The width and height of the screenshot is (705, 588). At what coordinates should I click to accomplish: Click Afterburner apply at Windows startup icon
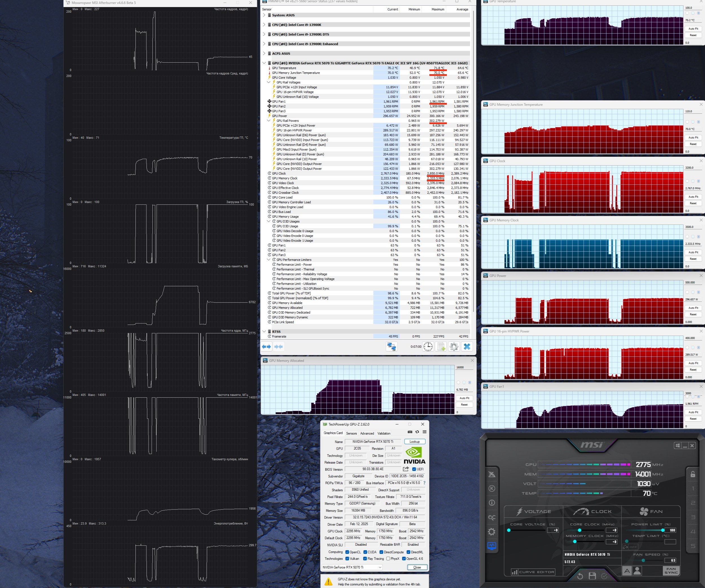tap(677, 445)
